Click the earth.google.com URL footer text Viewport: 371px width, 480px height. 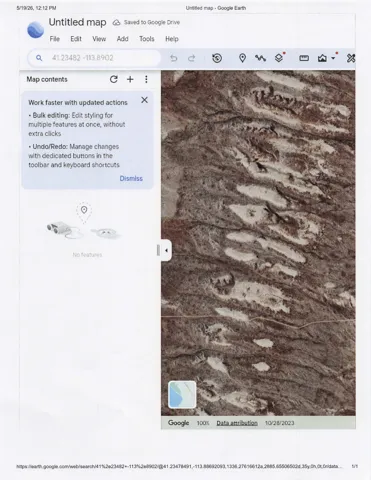pos(179,466)
